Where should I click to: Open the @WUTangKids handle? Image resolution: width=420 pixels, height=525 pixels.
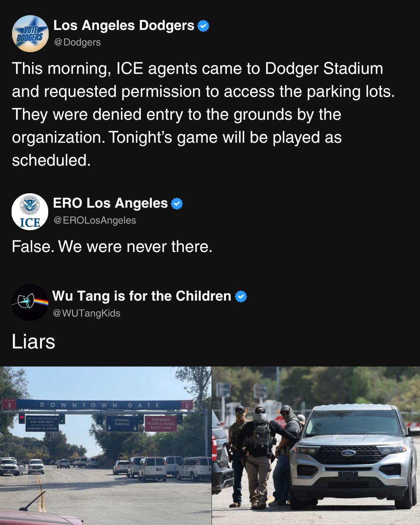click(x=86, y=313)
